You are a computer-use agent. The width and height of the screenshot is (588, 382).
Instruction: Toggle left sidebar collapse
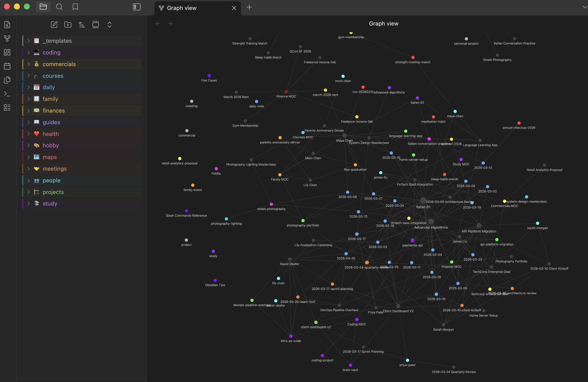tap(137, 7)
